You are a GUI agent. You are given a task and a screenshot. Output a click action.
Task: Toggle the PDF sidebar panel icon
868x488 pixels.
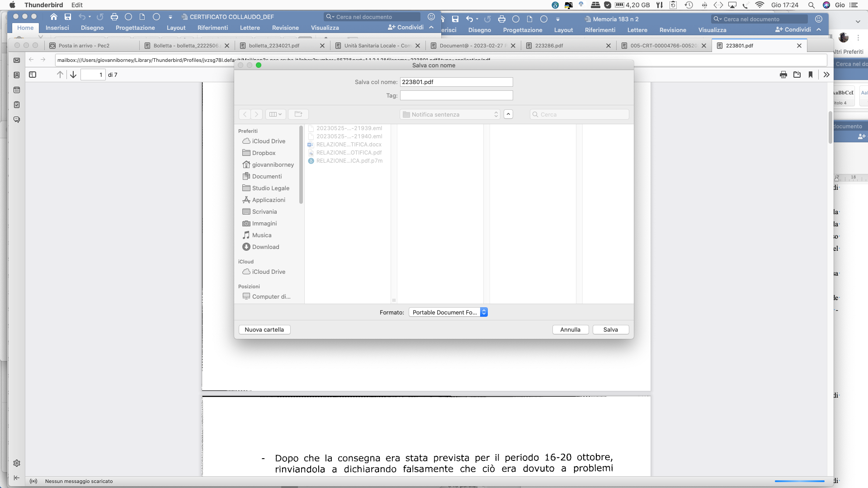(33, 75)
